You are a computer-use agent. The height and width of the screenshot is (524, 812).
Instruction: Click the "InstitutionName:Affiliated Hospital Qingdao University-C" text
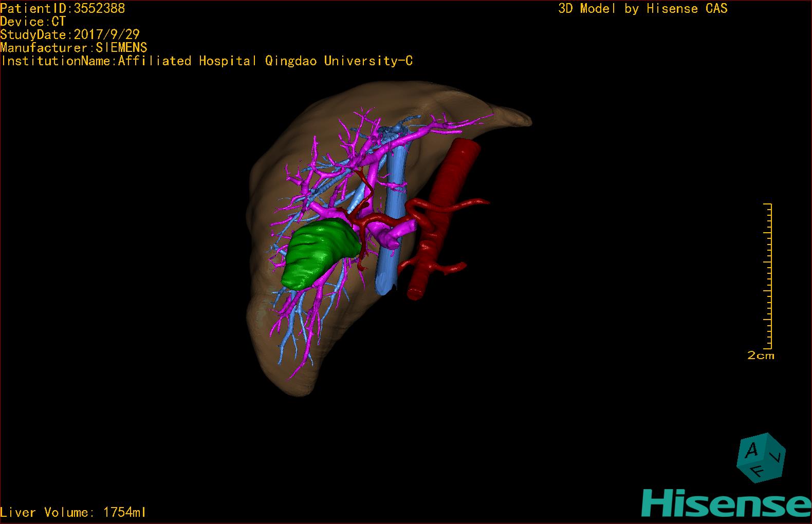tap(207, 61)
